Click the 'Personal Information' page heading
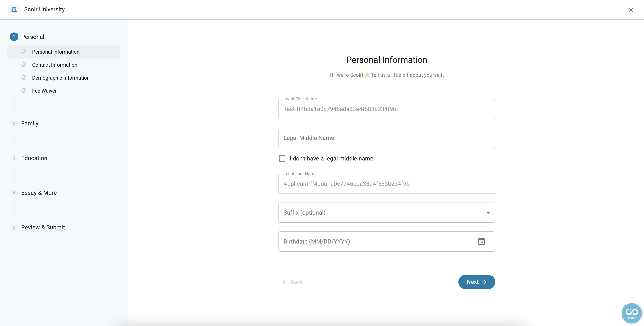This screenshot has height=326, width=644. 386,60
